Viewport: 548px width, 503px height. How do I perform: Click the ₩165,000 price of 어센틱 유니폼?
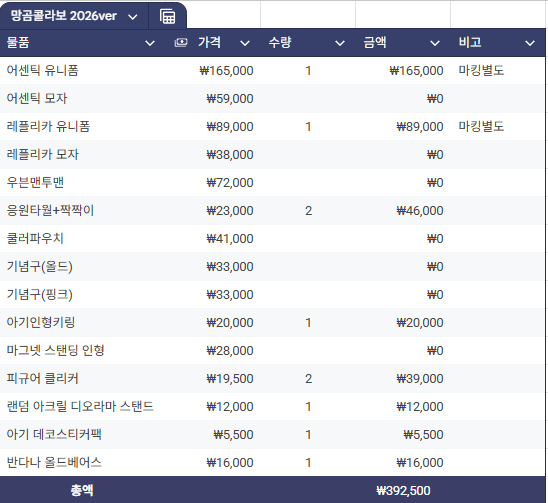(226, 71)
